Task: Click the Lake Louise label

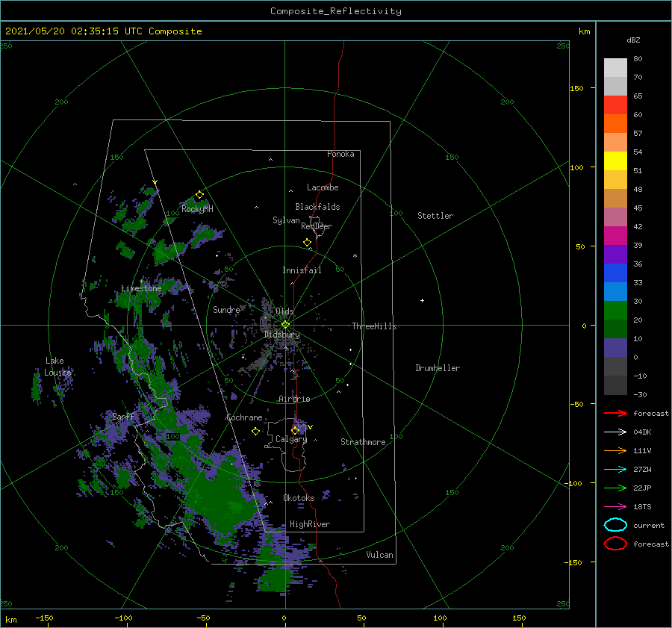Action: pos(57,367)
